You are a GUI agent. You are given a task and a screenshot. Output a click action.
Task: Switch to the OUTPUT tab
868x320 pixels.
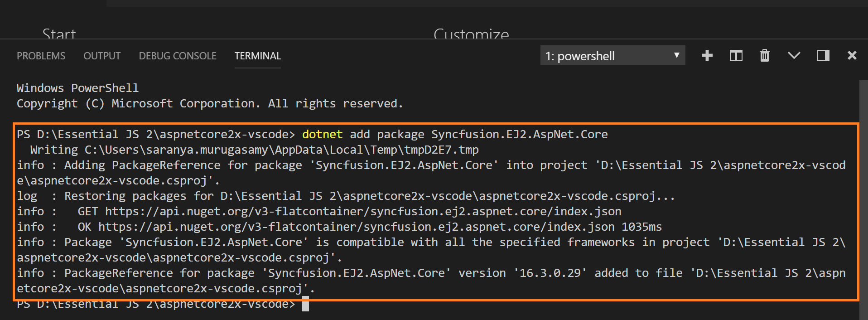pyautogui.click(x=102, y=56)
